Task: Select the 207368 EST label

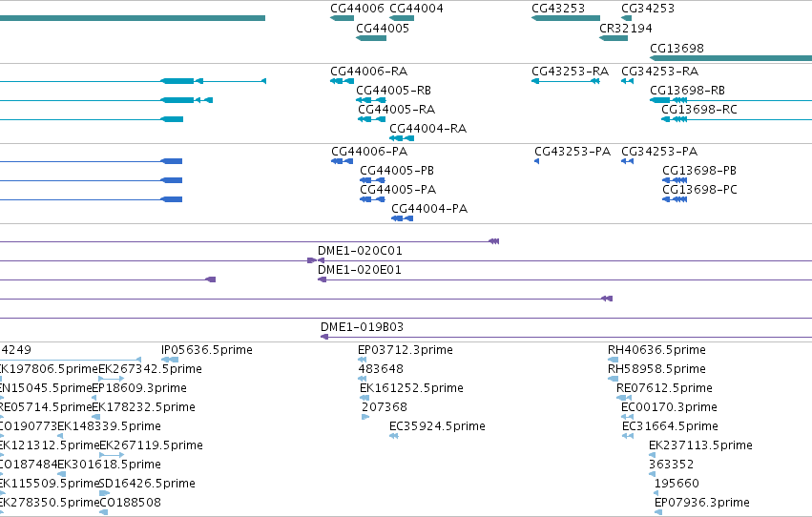Action: pos(385,407)
